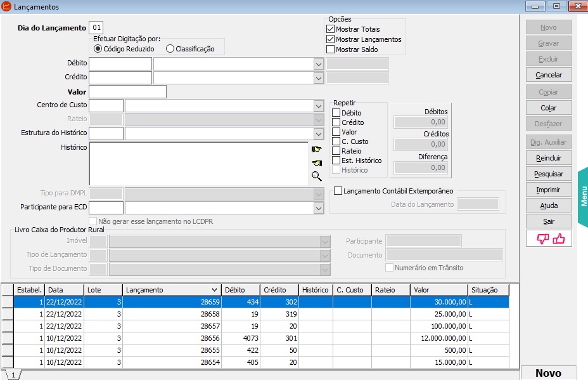
Task: Click the pink thumbs-down feedback icon
Action: 542,239
